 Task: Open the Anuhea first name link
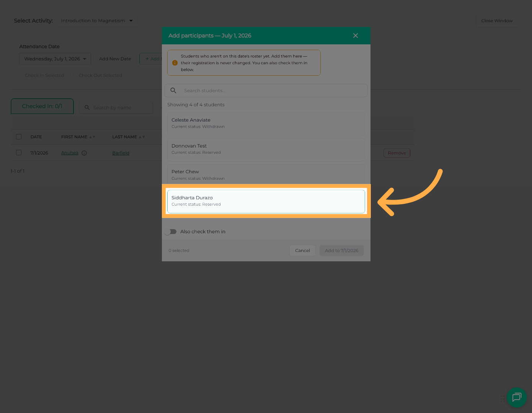(70, 153)
